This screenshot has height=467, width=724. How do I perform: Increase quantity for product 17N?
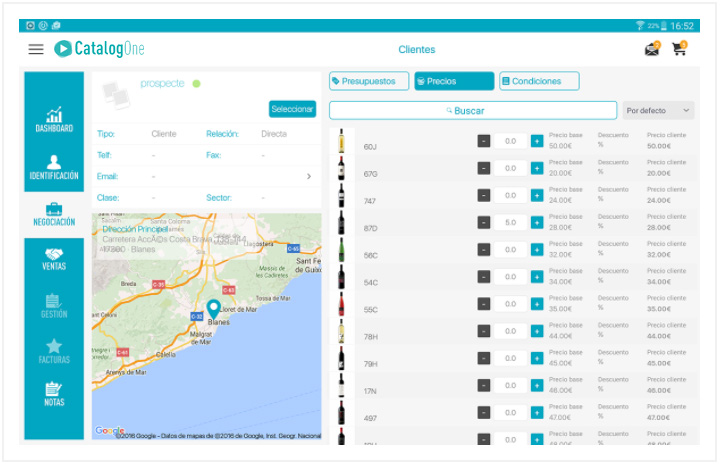coord(537,385)
